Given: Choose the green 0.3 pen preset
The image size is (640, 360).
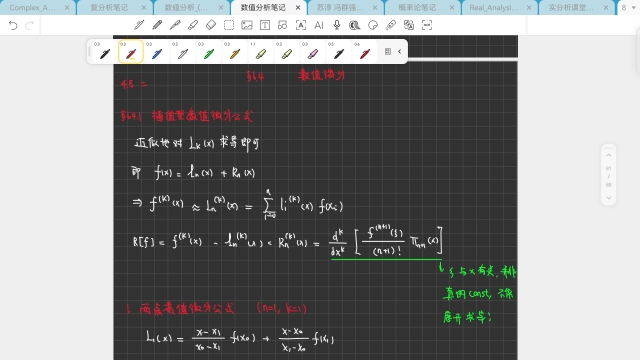Looking at the screenshot, I should click(x=209, y=52).
